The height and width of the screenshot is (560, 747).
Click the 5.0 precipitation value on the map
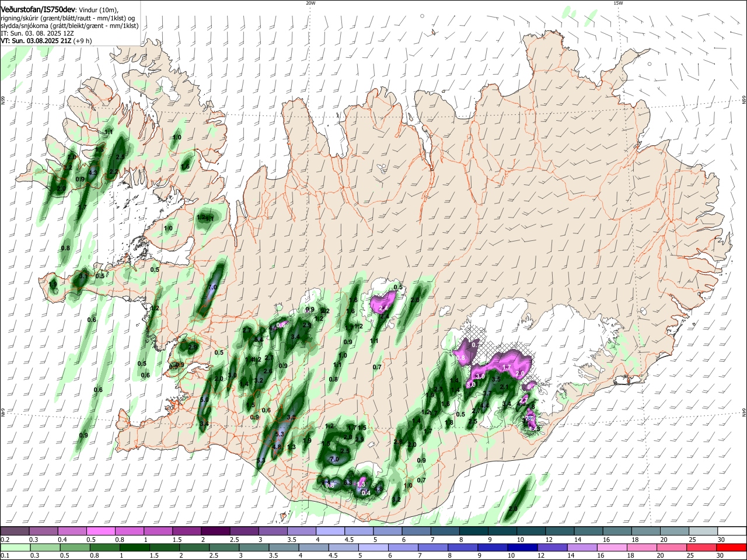204,400
